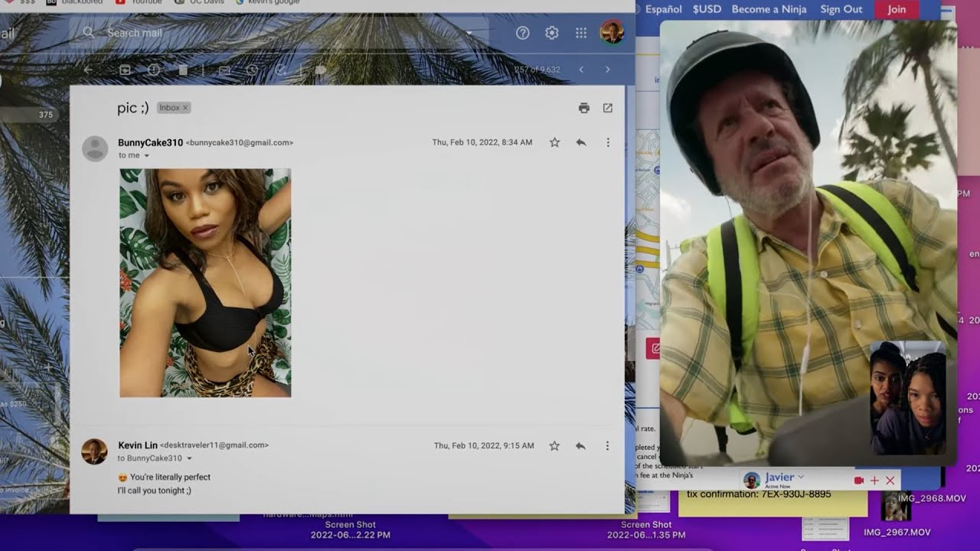Switch site language to Español
980x551 pixels.
pos(663,9)
